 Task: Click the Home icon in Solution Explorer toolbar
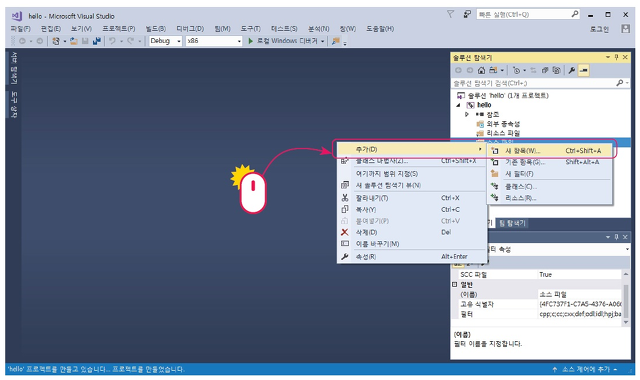[481, 70]
